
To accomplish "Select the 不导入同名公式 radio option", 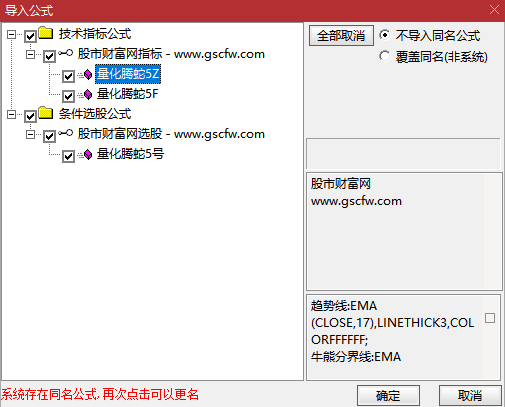I will point(384,35).
